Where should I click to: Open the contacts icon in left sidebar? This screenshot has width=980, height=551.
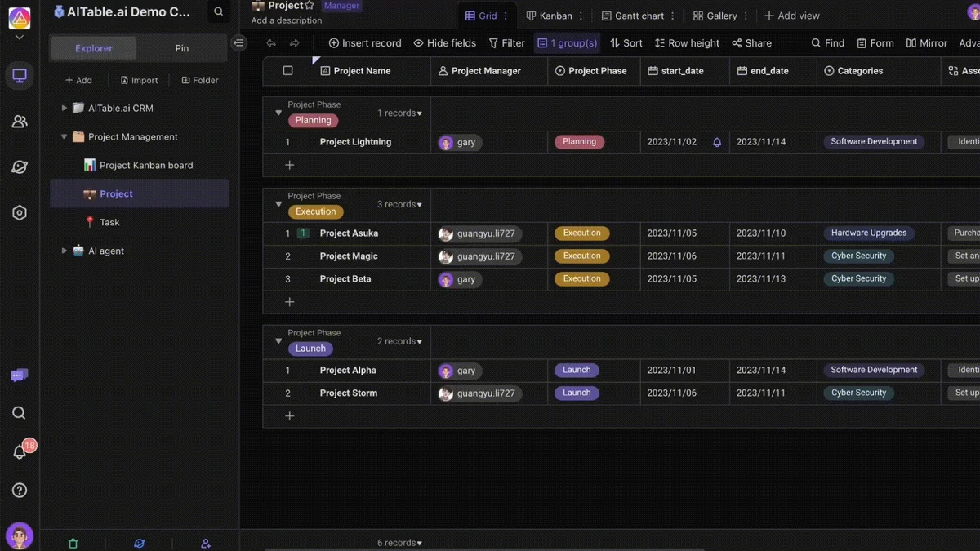(20, 122)
